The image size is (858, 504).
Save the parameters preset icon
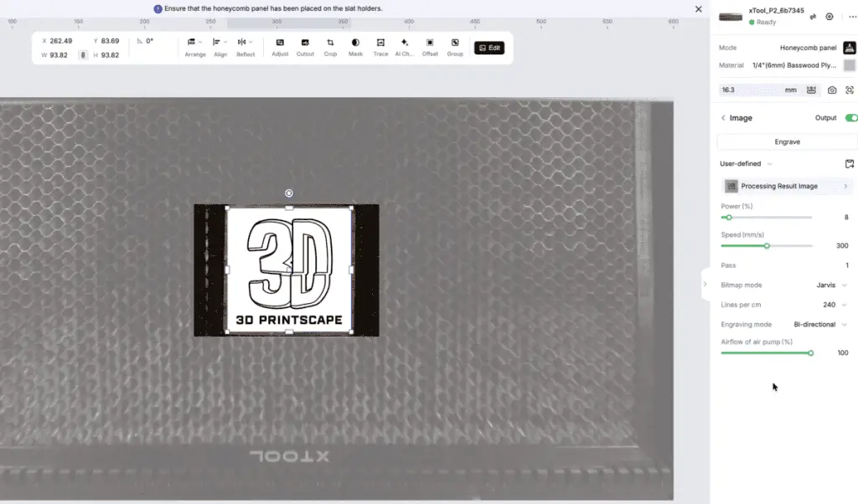[850, 163]
